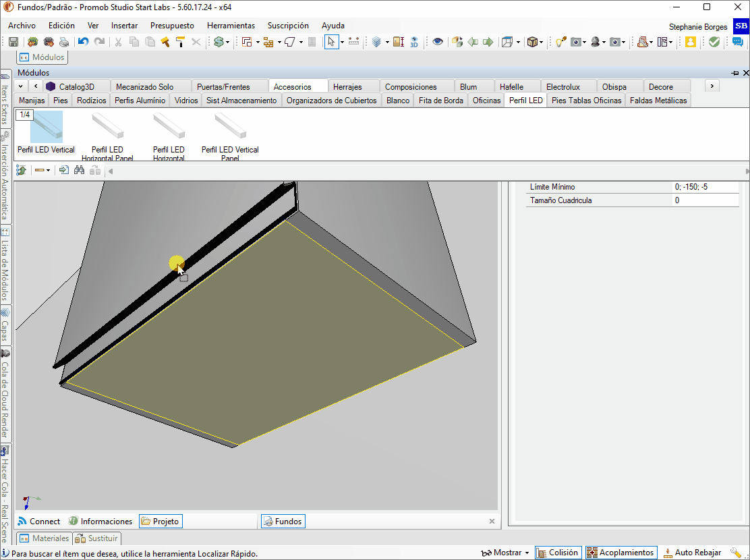This screenshot has height=560, width=750.
Task: Close the Fundos tab panel with the X
Action: (x=492, y=522)
